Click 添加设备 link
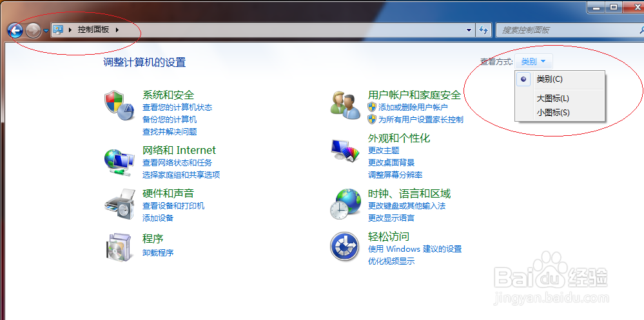Viewport: 644px width, 320px height. tap(158, 218)
